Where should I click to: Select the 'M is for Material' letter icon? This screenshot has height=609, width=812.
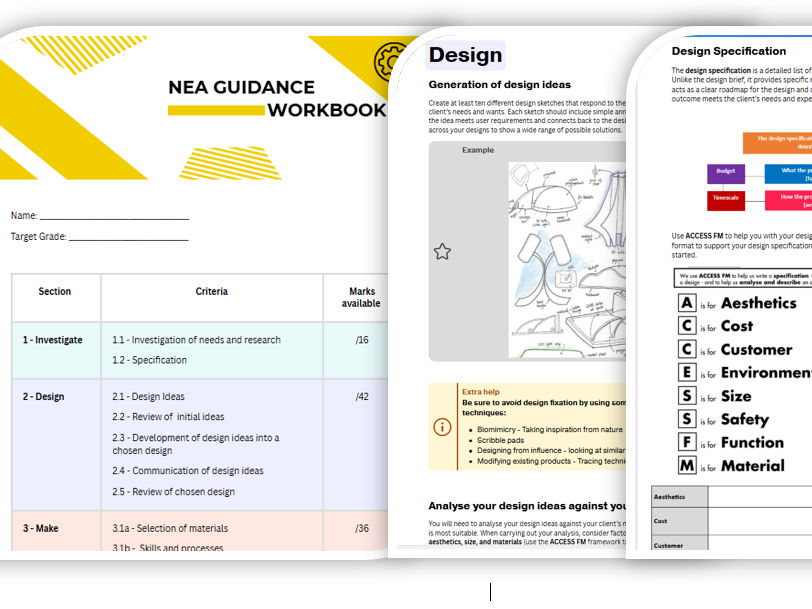pyautogui.click(x=684, y=463)
